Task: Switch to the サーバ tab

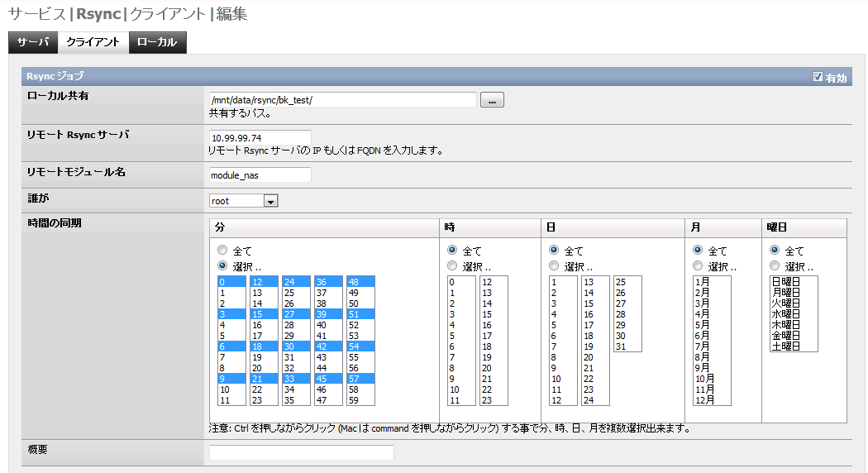Action: pyautogui.click(x=33, y=42)
